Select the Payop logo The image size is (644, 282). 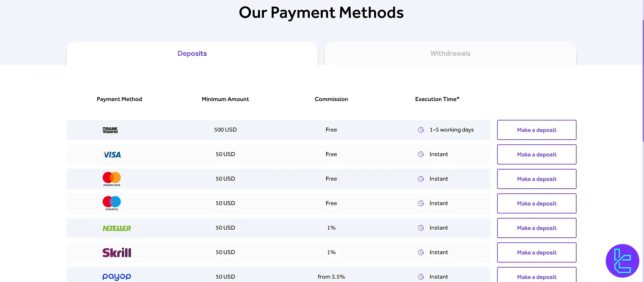tap(116, 276)
